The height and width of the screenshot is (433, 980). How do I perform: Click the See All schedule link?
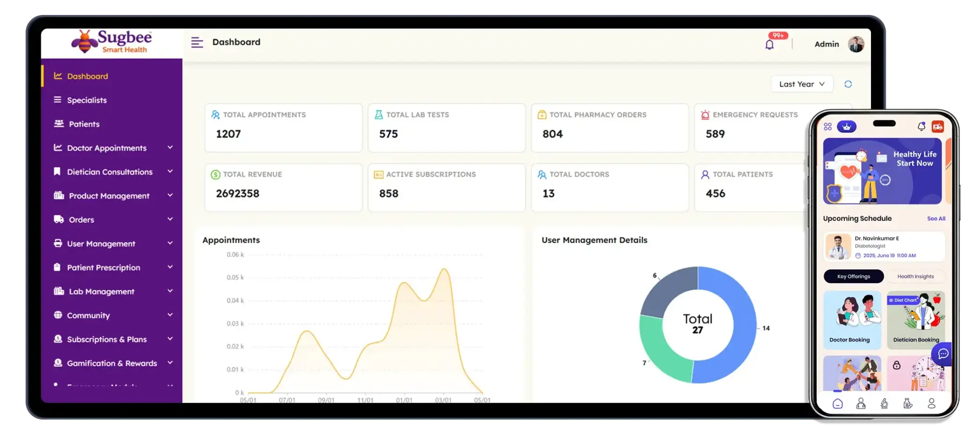[x=936, y=218]
